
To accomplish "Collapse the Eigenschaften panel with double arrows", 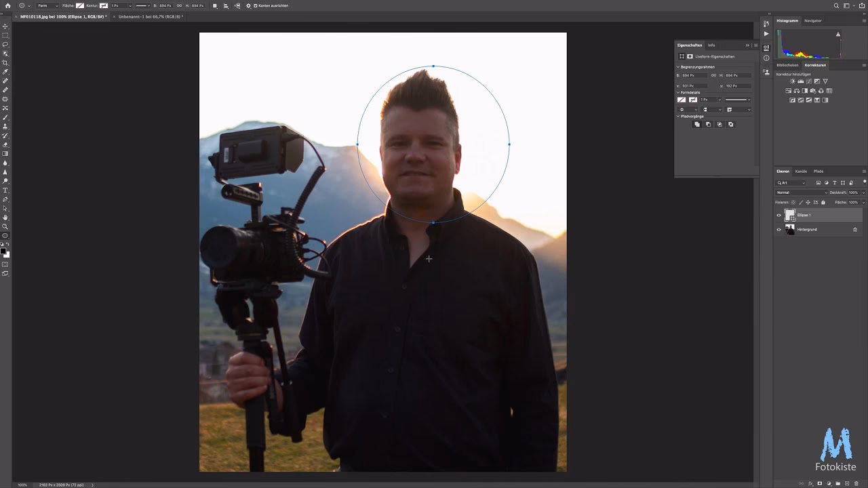I will pyautogui.click(x=747, y=45).
